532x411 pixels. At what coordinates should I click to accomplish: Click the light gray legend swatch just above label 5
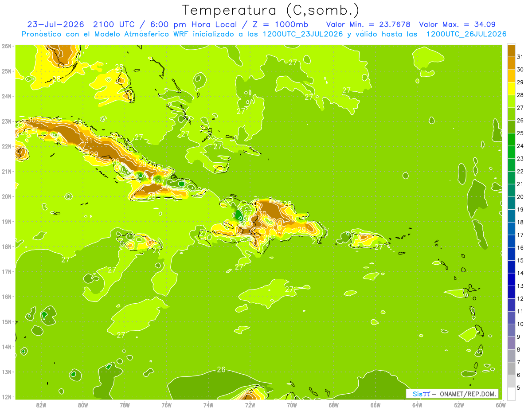click(511, 381)
